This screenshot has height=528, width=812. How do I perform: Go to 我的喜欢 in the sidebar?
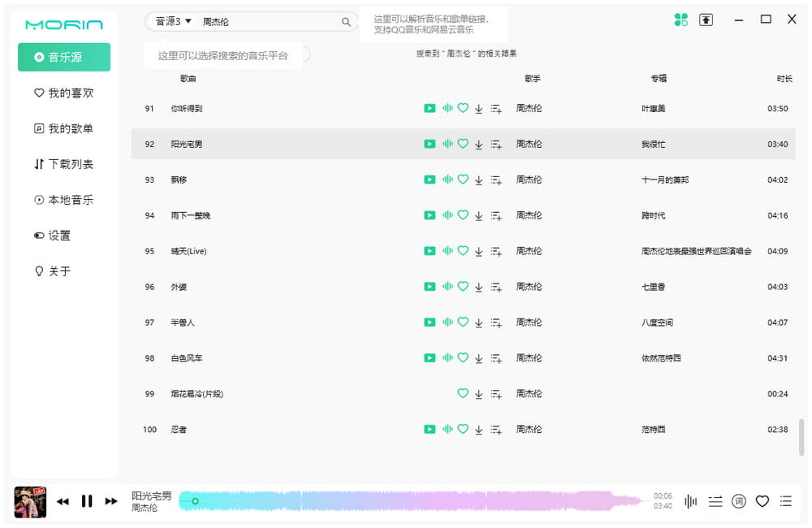click(x=64, y=93)
